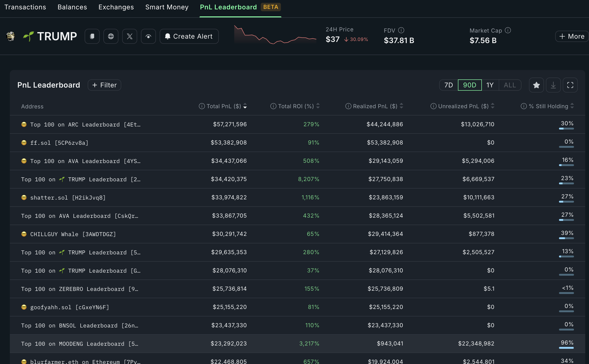Open the ff.sol [5CP6zv8a] address

pos(59,143)
